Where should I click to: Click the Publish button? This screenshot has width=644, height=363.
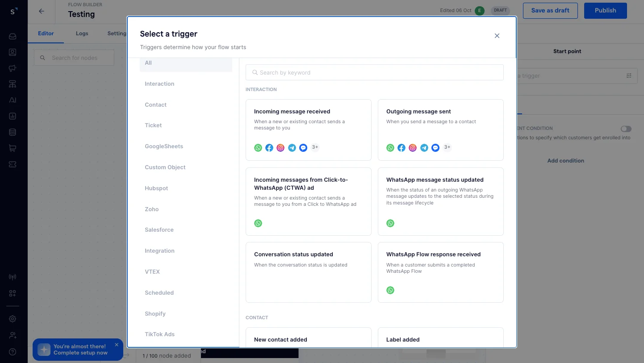[606, 10]
